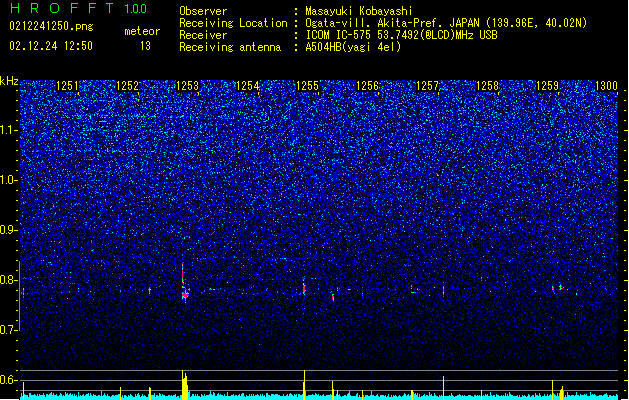629x400 pixels.
Task: Click the kHz axis unit label
Action: [9, 81]
